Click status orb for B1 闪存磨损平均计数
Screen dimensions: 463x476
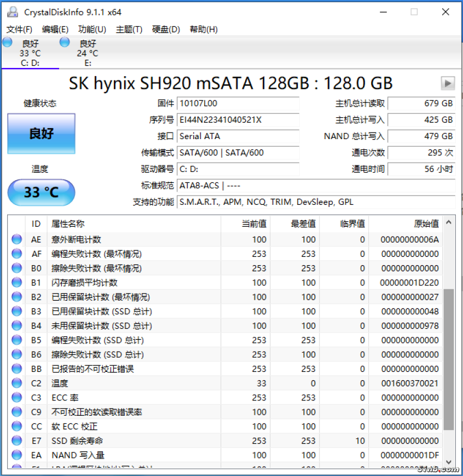point(17,283)
